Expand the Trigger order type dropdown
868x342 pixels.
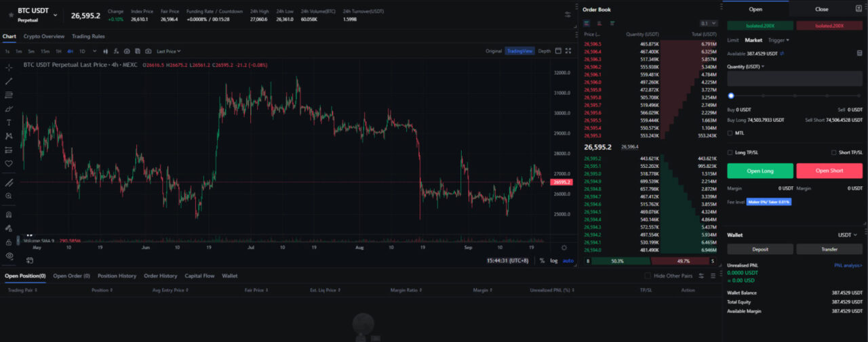coord(778,40)
